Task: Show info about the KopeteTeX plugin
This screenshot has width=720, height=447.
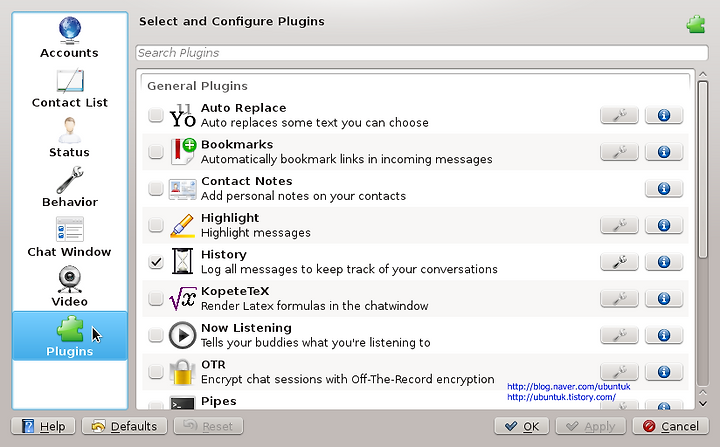Action: point(664,299)
